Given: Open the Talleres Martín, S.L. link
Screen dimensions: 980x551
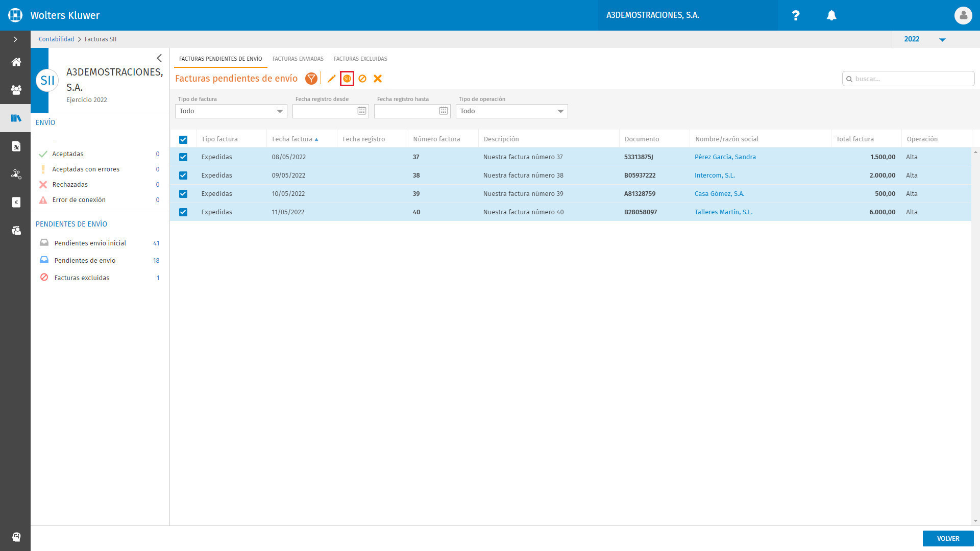Looking at the screenshot, I should click(x=723, y=212).
